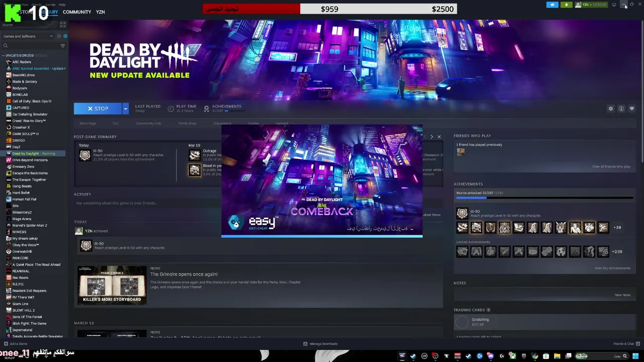
Task: Open the Points Shop link
Action: point(187,123)
